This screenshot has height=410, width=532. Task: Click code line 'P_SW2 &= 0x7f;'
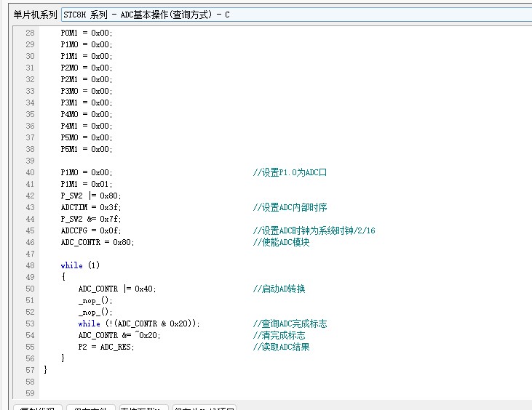[x=91, y=219]
